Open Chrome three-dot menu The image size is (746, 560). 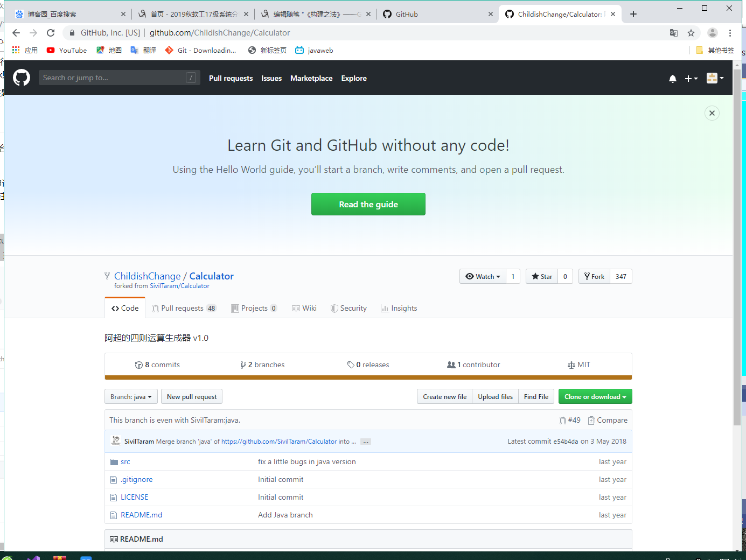click(730, 33)
